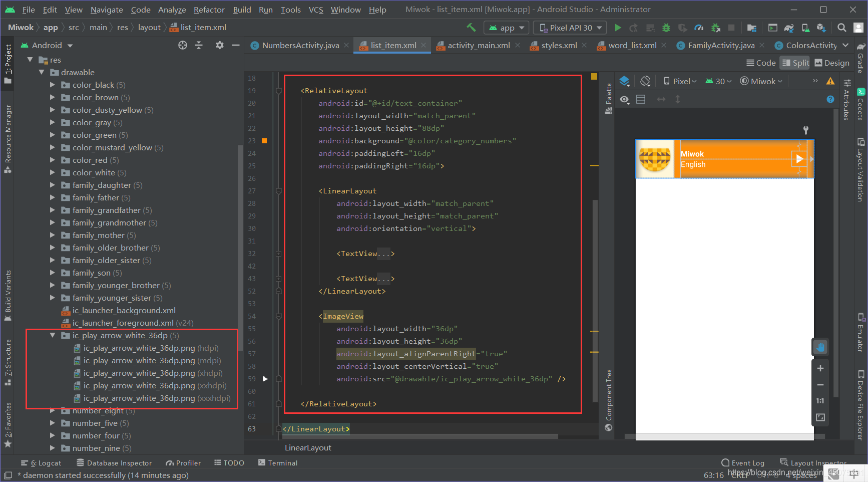Open Project panel settings gear
This screenshot has width=868, height=482.
(x=220, y=45)
